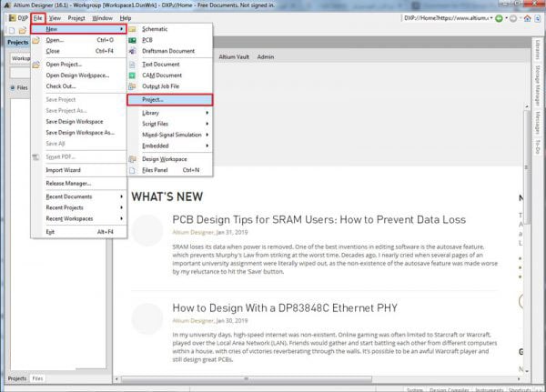Click the Open folder icon beside Open...
The height and width of the screenshot is (392, 546).
point(36,40)
